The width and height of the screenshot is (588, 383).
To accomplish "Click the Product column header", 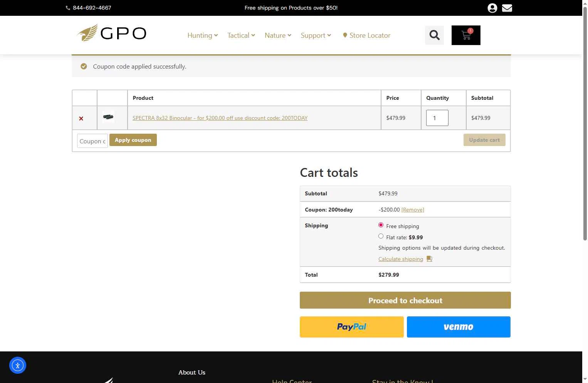I will click(143, 98).
